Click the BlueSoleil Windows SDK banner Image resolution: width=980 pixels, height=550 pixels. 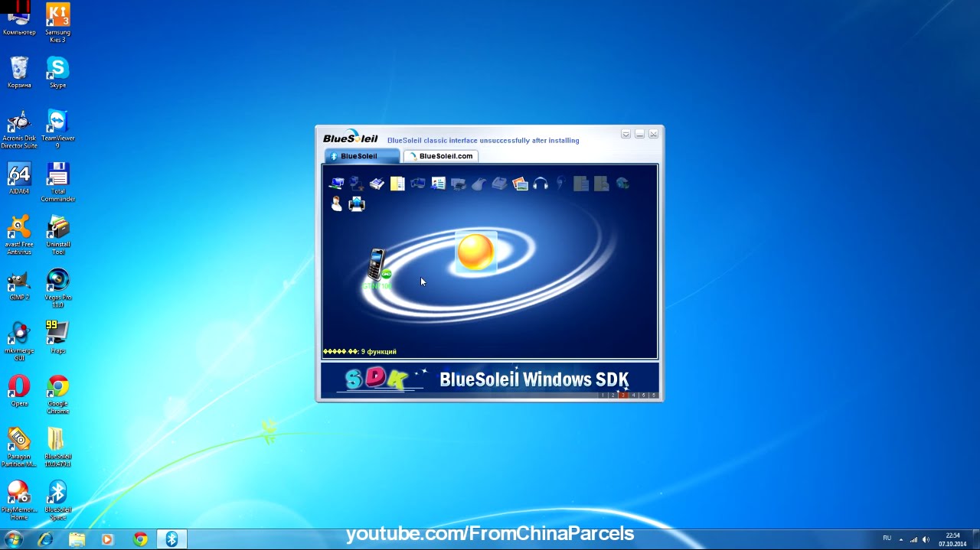[x=489, y=379]
